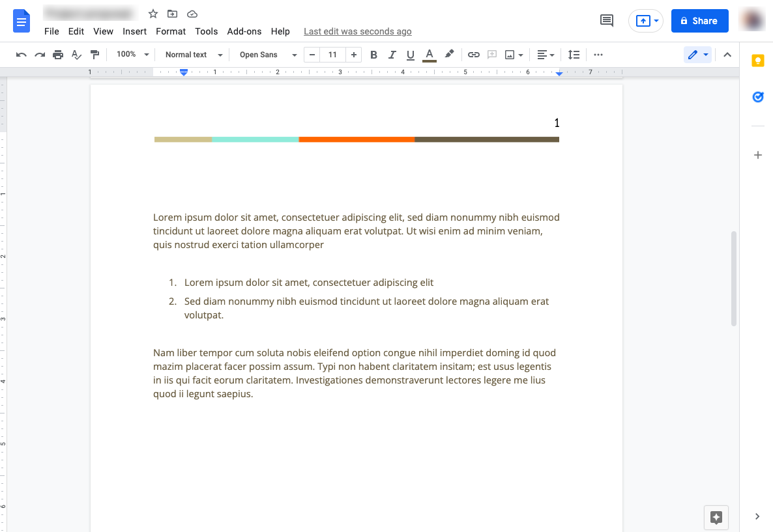Undo the last edit

tap(22, 55)
